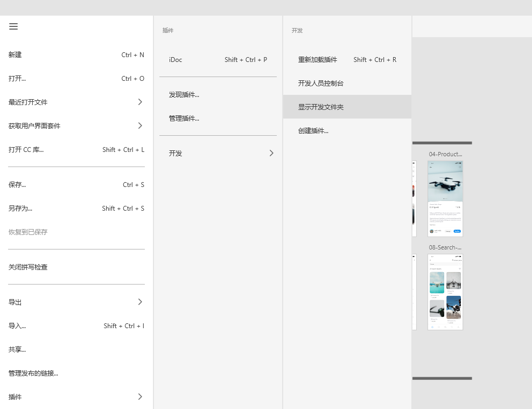Screen dimensions: 532x409
Task: Open 管理插件... option
Action: click(x=184, y=119)
